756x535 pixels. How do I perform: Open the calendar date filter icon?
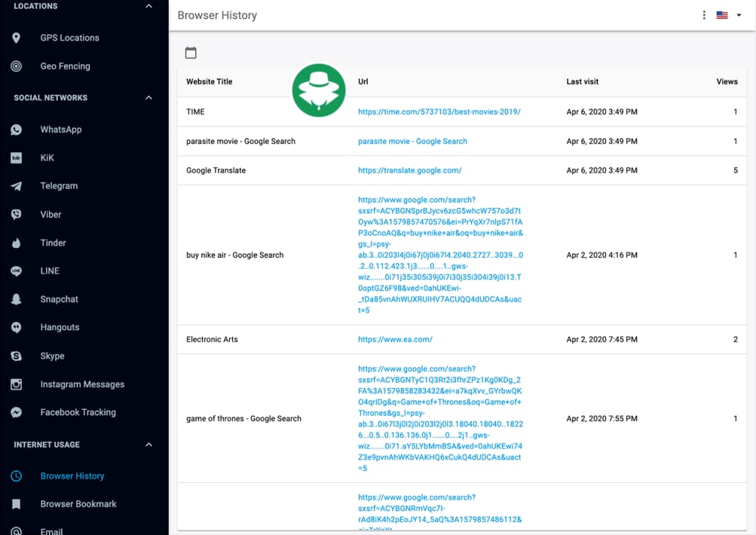pyautogui.click(x=191, y=53)
